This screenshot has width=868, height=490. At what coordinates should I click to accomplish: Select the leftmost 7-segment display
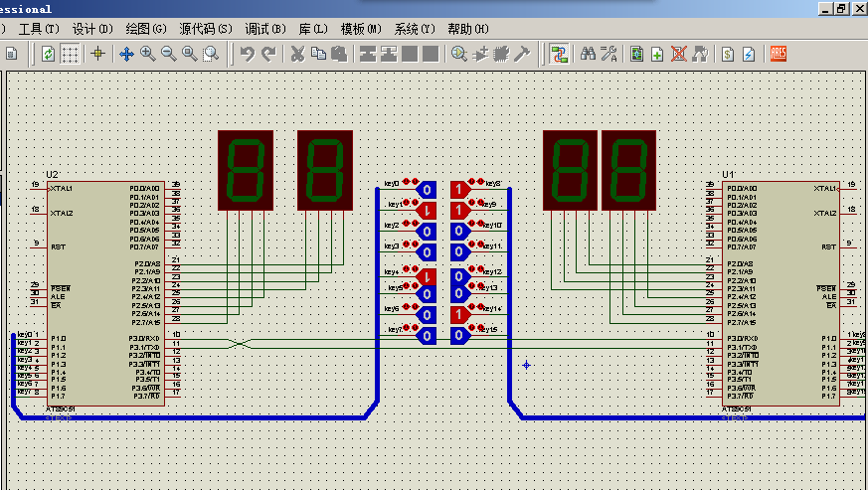click(x=246, y=170)
